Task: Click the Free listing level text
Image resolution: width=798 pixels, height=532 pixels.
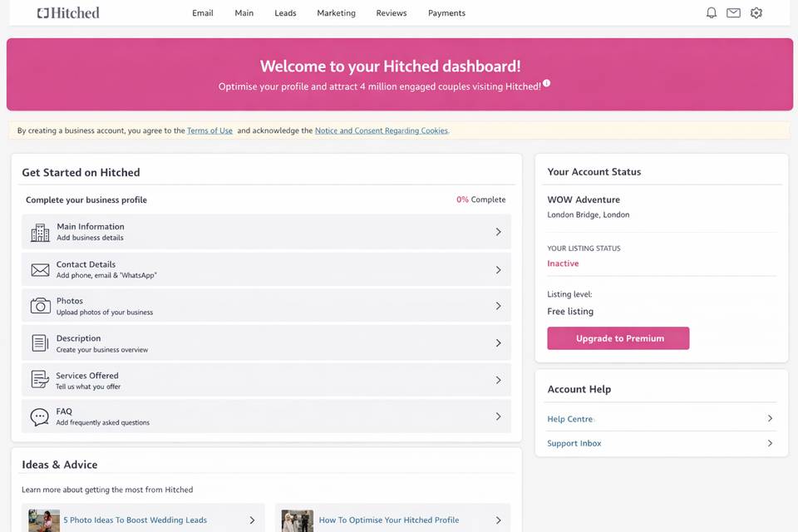Action: coord(570,311)
